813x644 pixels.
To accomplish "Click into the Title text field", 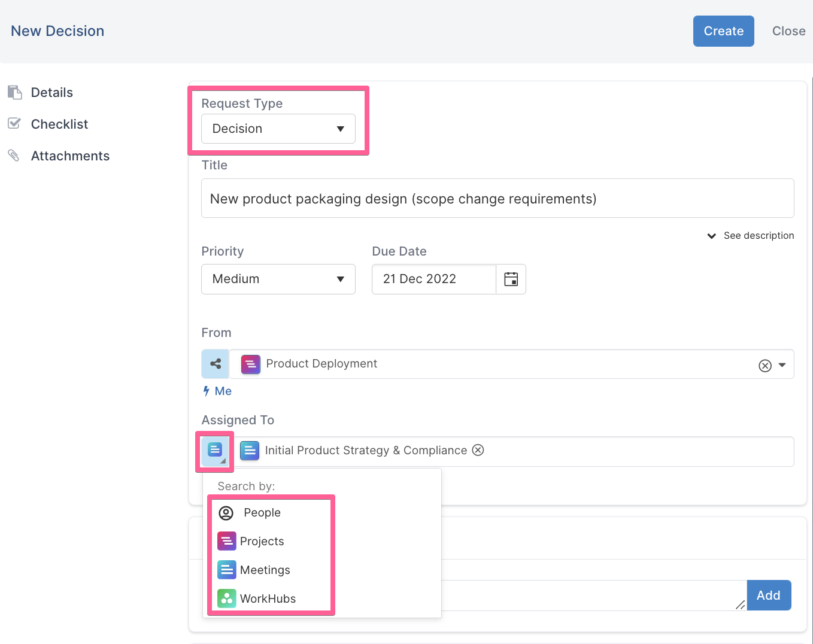I will 497,199.
